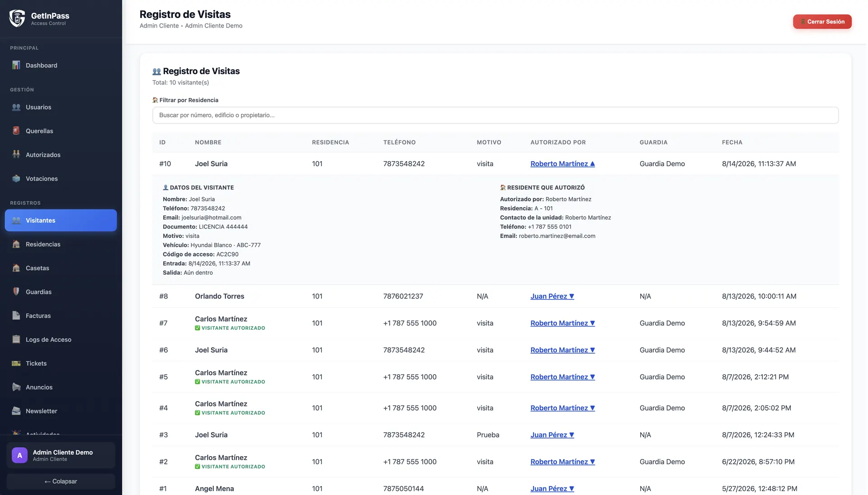Click the Guardias shield icon
This screenshot has width=868, height=495.
[x=16, y=292]
